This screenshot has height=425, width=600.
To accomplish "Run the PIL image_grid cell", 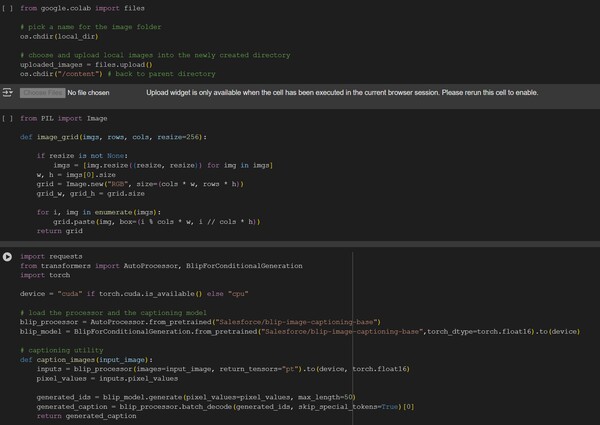I will tap(8, 118).
